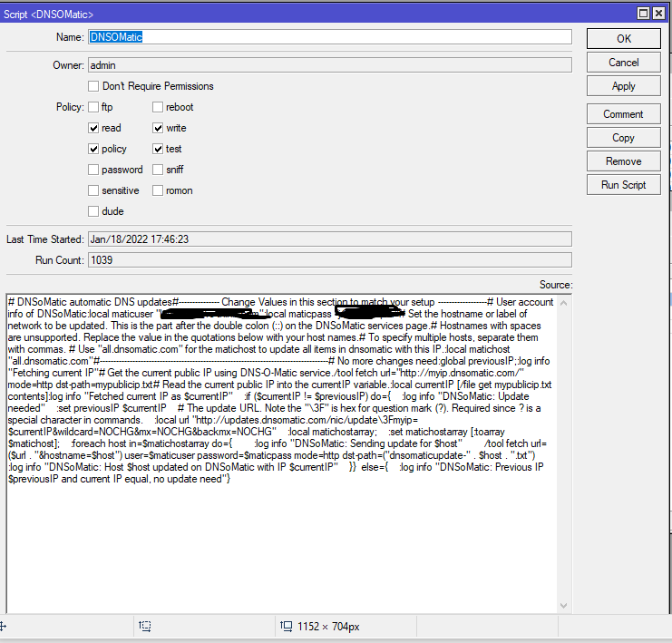This screenshot has height=643, width=672.
Task: Click the source scrollbar down arrow
Action: tap(564, 605)
